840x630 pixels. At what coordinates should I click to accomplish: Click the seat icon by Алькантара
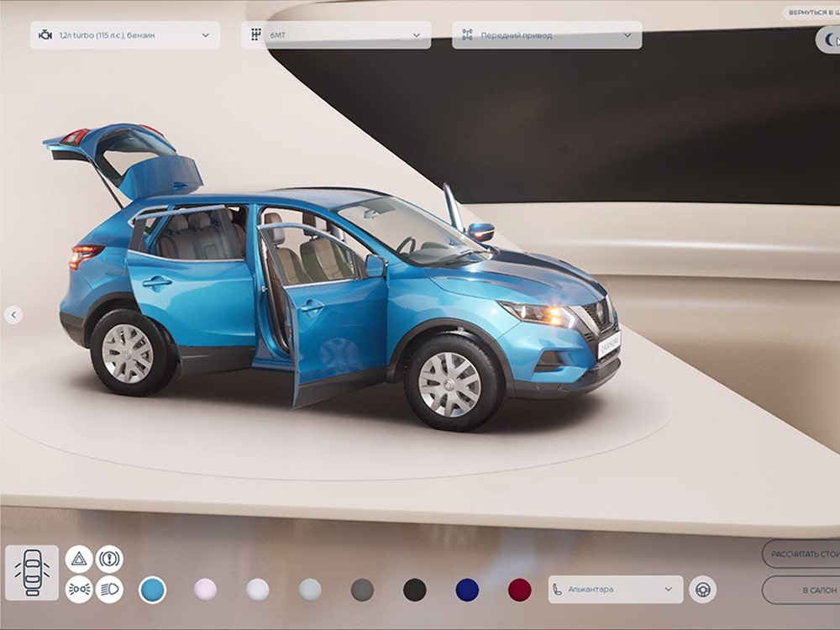(x=558, y=590)
